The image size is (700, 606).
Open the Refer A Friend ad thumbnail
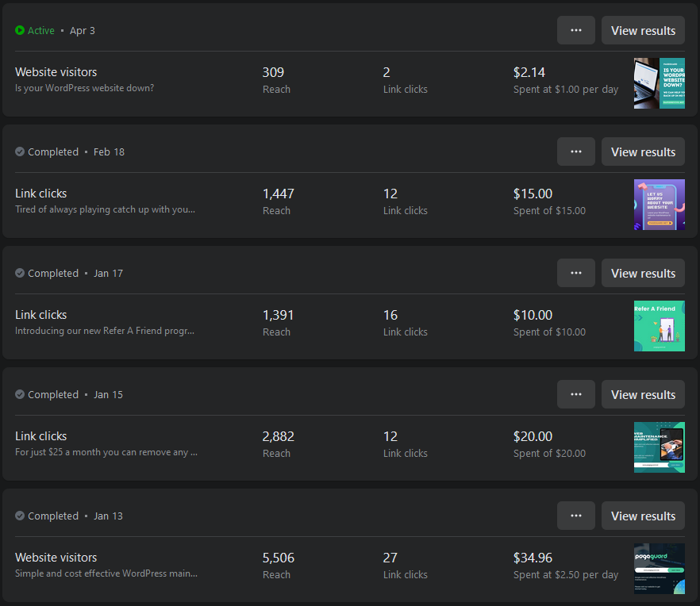[660, 326]
